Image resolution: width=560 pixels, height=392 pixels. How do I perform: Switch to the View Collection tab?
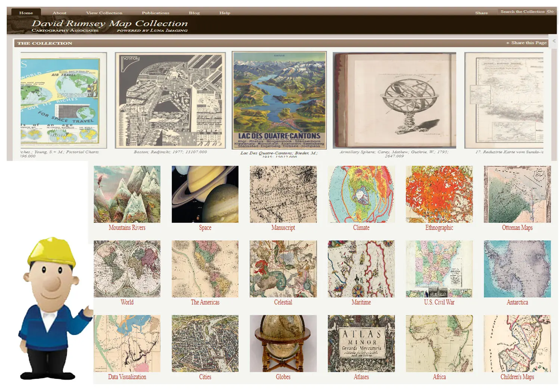pyautogui.click(x=104, y=12)
